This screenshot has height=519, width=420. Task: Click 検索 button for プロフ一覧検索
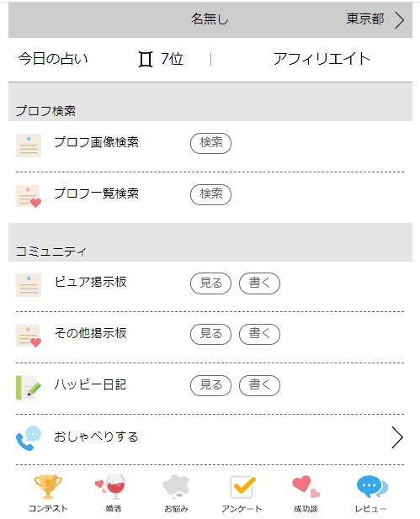tap(210, 194)
